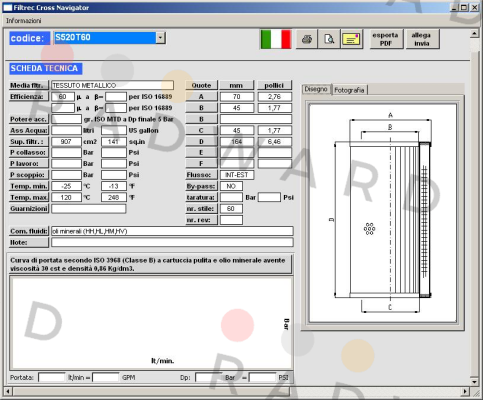Click the vertical scrollbar up arrow

tap(474, 34)
